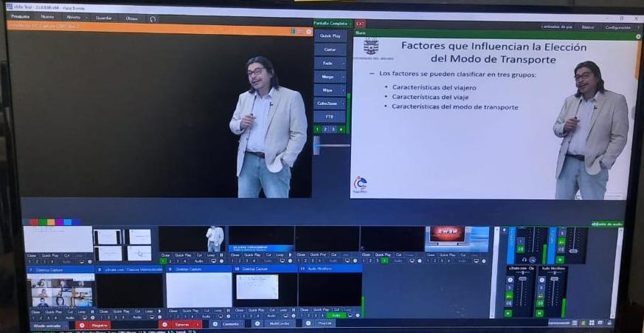The width and height of the screenshot is (644, 333).
Task: Click the MultiCorder gear icon
Action: [x=258, y=323]
